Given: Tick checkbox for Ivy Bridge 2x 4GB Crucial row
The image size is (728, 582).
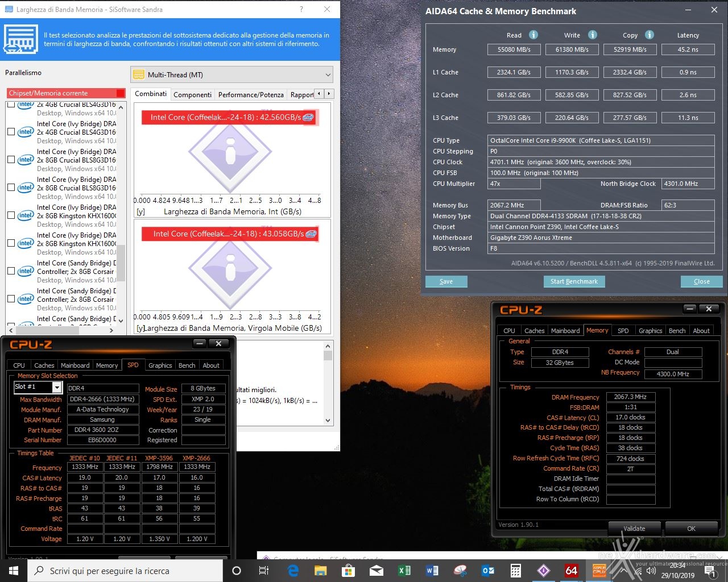Looking at the screenshot, I should [11, 132].
